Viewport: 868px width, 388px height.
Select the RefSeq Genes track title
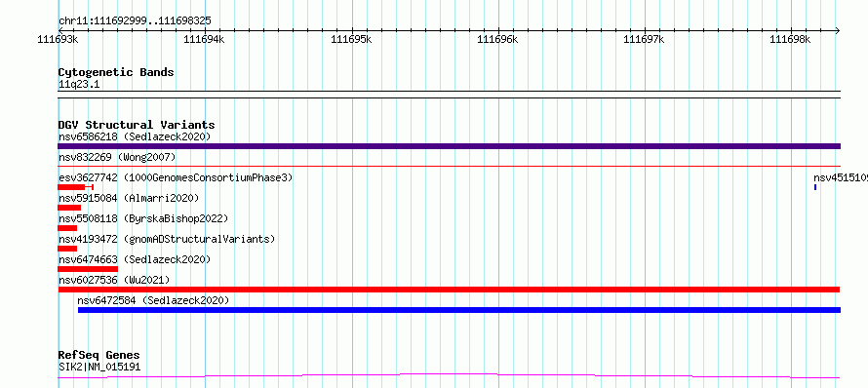click(99, 355)
